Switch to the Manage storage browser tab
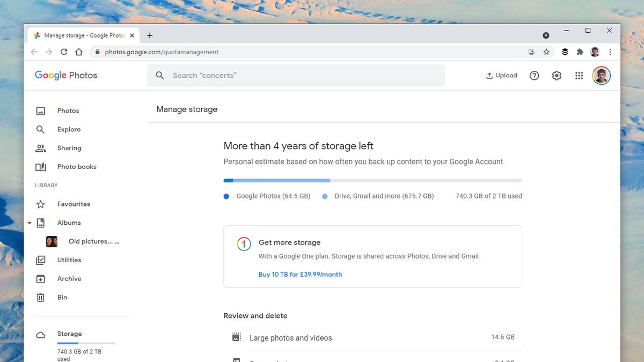Screen dimensions: 644x362 (80, 35)
